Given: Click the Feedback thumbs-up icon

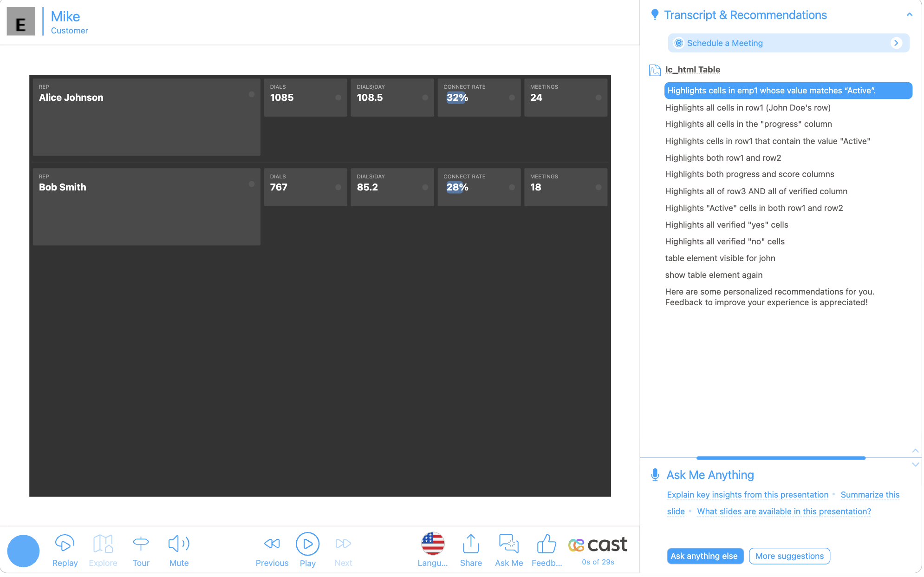Looking at the screenshot, I should coord(547,544).
